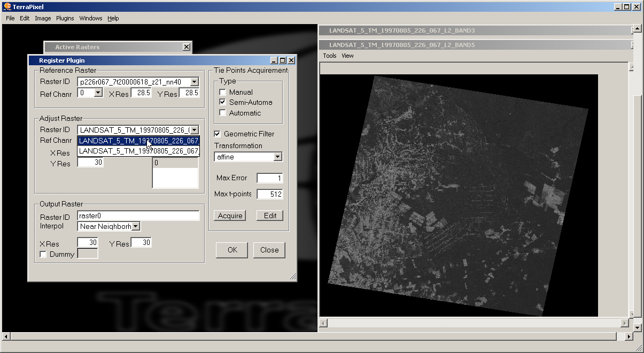Screen dimensions: 644x353
Task: Enable the Manual tie points checkbox
Action: [x=223, y=92]
